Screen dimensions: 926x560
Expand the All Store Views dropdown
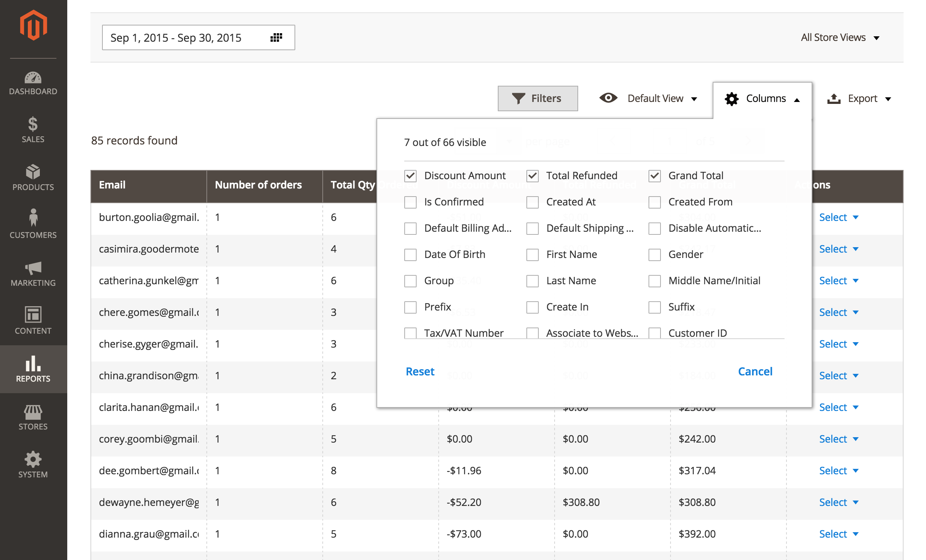[x=840, y=37]
